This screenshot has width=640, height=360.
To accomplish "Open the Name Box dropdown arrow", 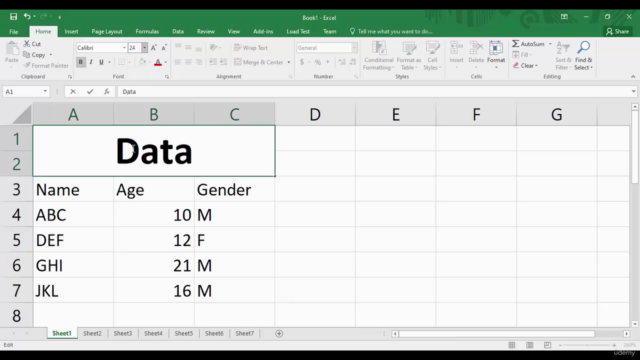I will coord(45,91).
